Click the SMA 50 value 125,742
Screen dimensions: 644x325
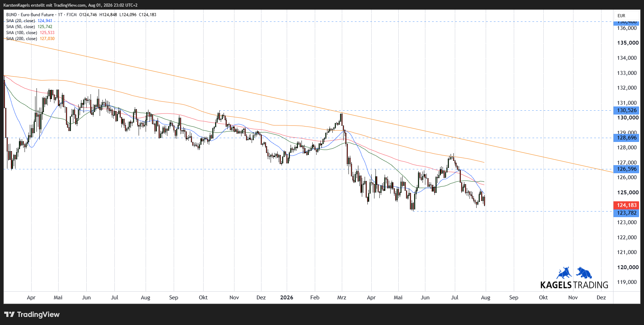[x=45, y=27]
